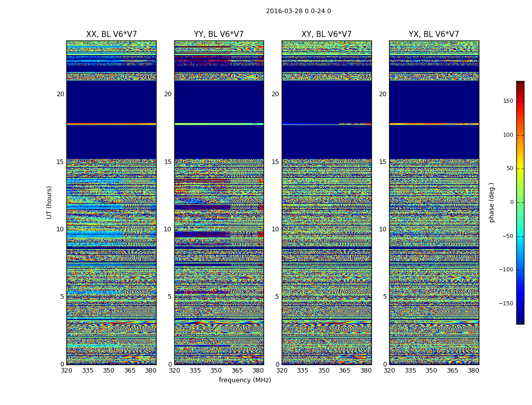
Task: Click the dark blue bottom of colorbar
Action: (x=520, y=321)
